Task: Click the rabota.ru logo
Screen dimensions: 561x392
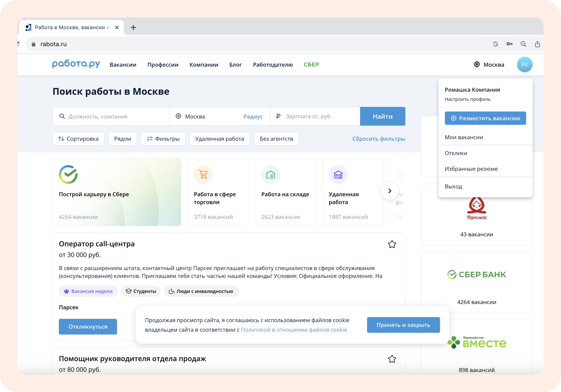Action: coord(76,64)
